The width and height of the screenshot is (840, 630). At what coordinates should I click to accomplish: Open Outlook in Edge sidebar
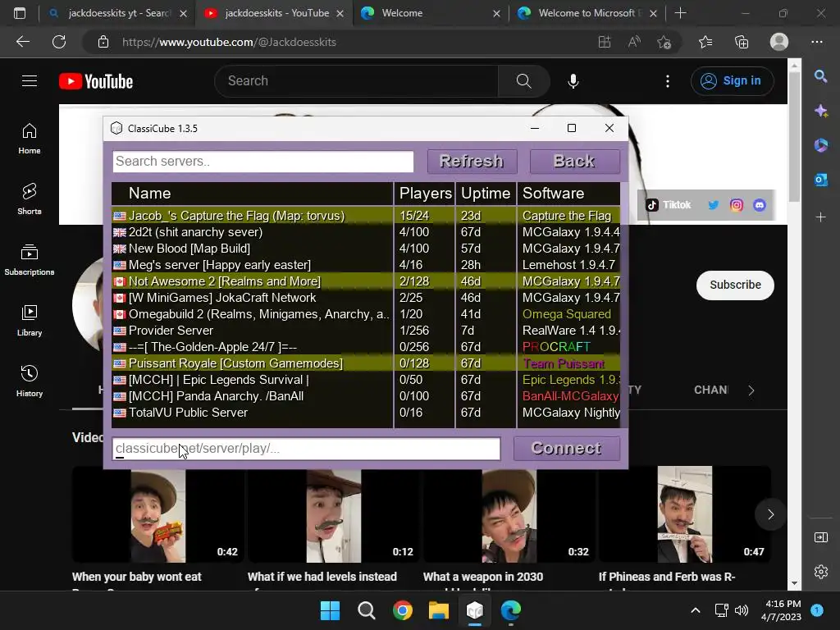(820, 180)
